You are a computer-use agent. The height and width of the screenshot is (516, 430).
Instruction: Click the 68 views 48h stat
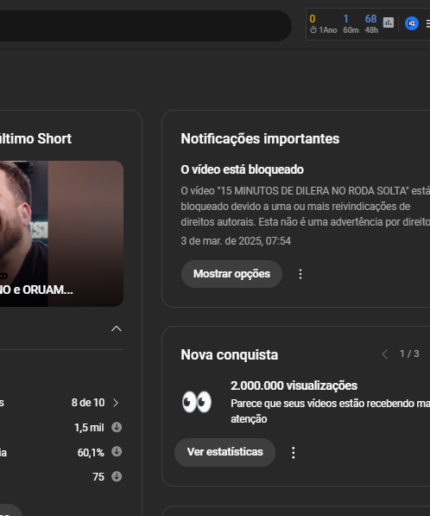point(371,23)
